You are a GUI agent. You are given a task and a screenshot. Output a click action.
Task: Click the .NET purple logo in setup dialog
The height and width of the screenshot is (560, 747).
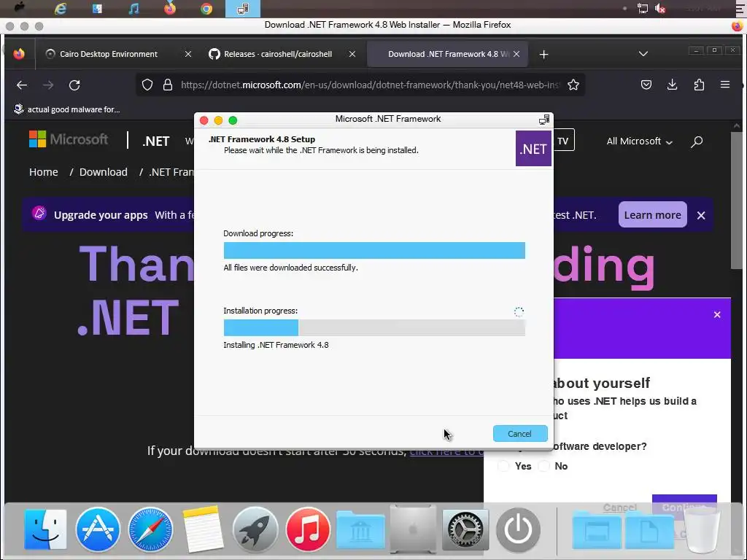pyautogui.click(x=533, y=149)
